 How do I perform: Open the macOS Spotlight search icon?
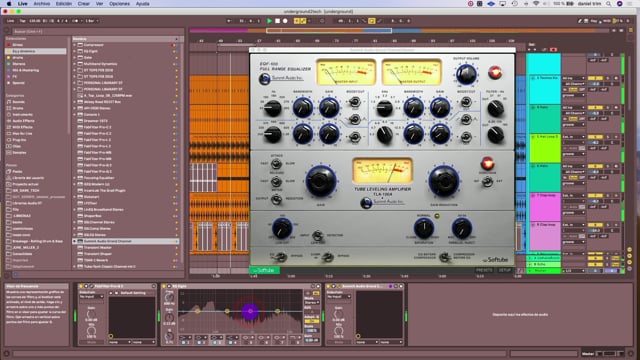(609, 4)
